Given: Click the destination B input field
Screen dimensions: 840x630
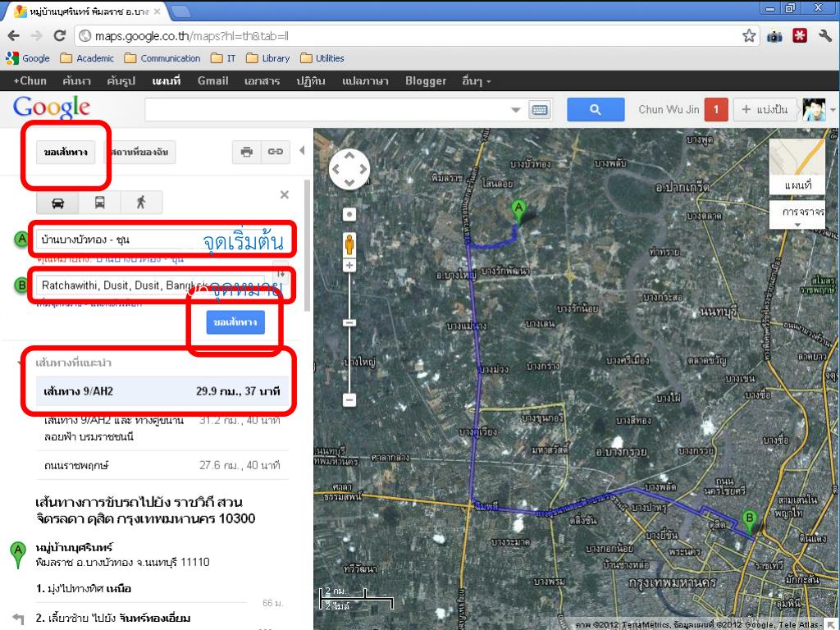Looking at the screenshot, I should (x=151, y=285).
